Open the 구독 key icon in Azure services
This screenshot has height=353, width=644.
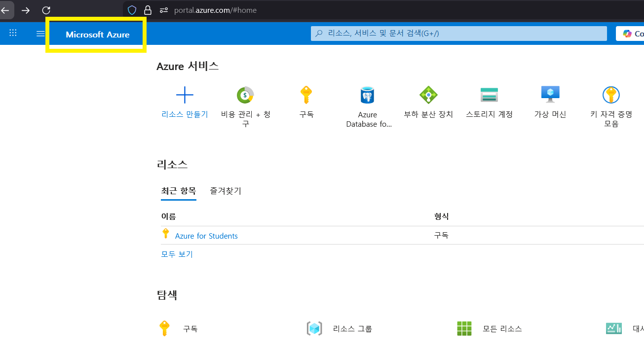point(306,95)
